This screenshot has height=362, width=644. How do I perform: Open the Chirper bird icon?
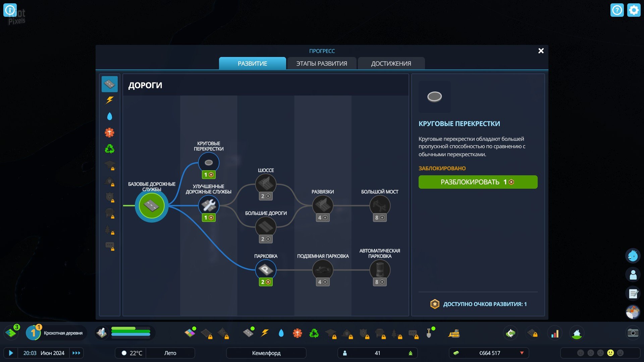click(x=633, y=256)
